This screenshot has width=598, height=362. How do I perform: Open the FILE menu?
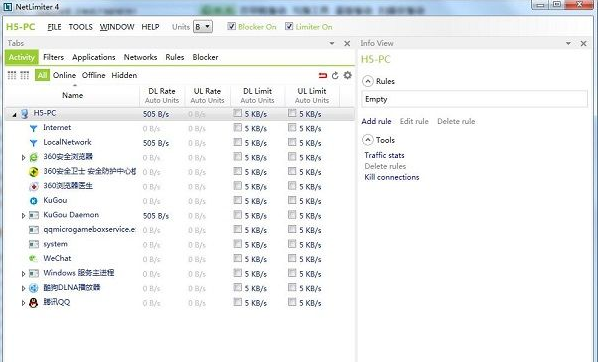(x=54, y=27)
